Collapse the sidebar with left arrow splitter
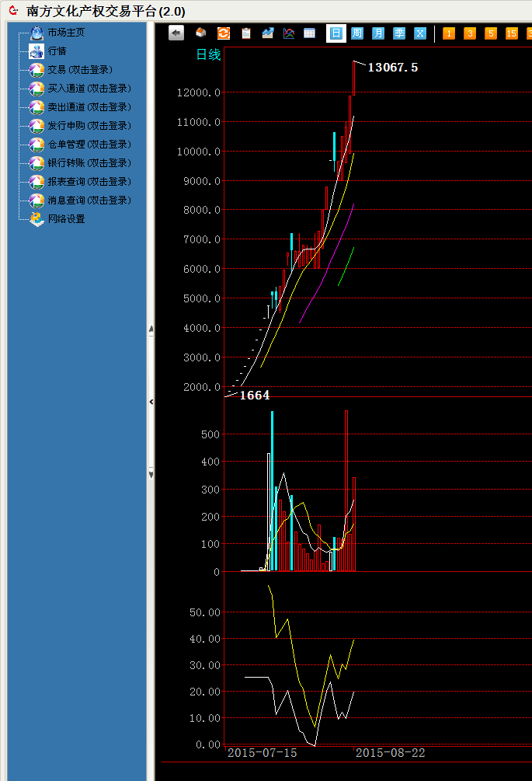Image resolution: width=532 pixels, height=781 pixels. click(151, 402)
